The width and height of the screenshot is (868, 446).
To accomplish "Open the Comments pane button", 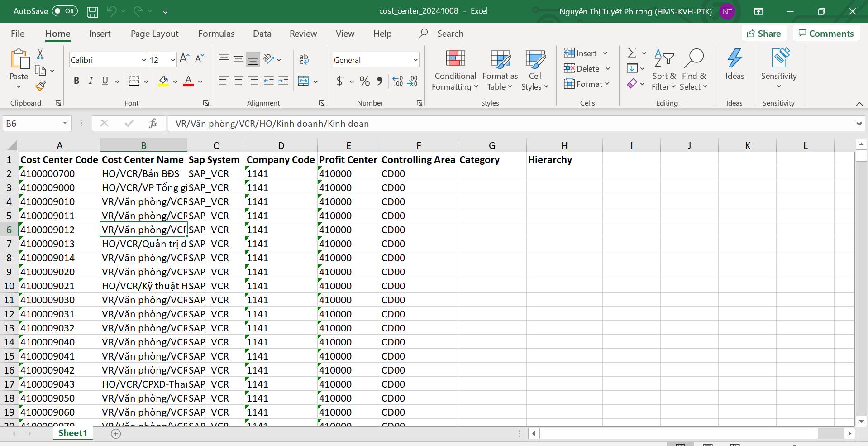I will [x=826, y=34].
